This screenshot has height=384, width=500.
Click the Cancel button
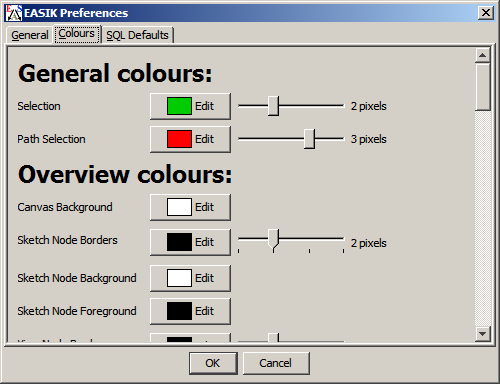click(276, 363)
